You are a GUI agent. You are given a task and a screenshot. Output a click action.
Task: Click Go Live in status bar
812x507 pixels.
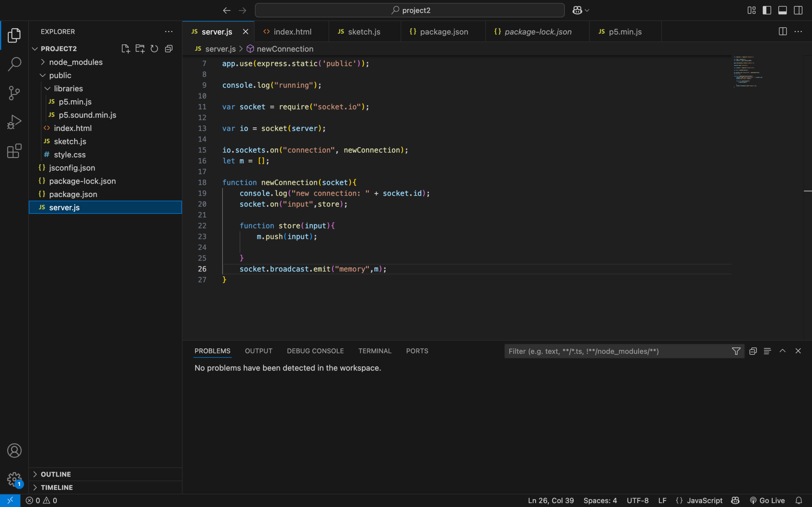click(767, 500)
